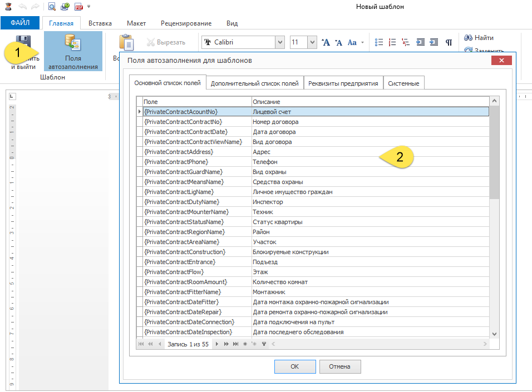Screen dimensions: 532x392
Task: Apply bulleted list formatting
Action: (x=379, y=42)
